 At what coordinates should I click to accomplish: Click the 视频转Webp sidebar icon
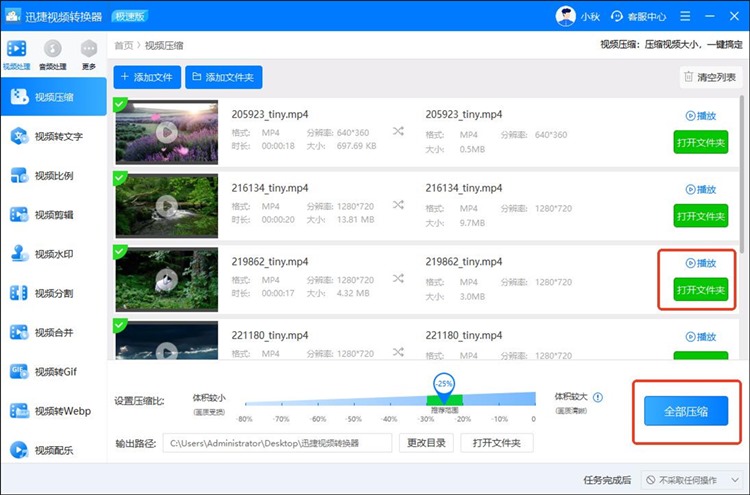click(x=19, y=411)
